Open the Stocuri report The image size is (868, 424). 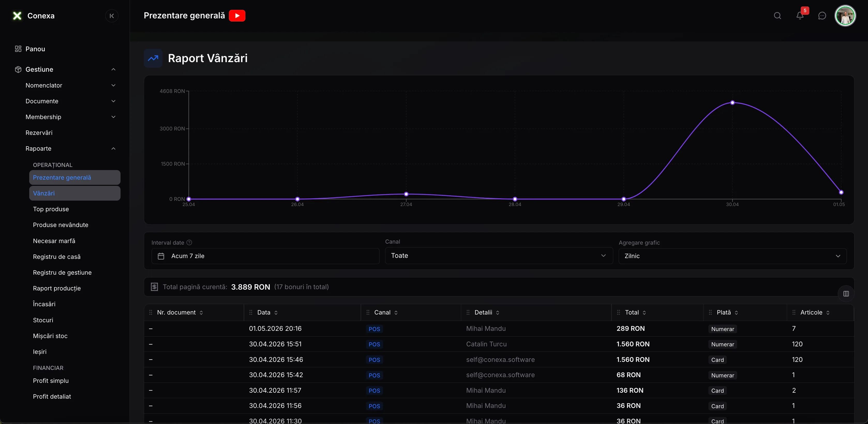coord(43,320)
